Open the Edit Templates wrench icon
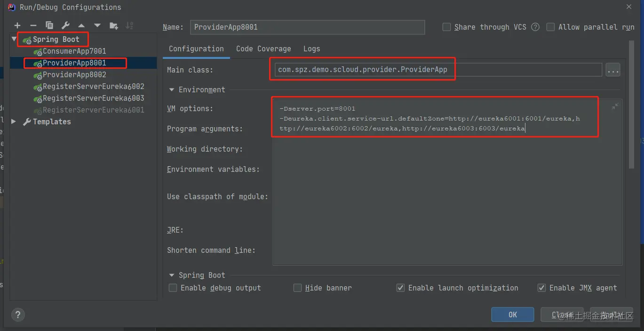The height and width of the screenshot is (331, 644). pos(65,25)
